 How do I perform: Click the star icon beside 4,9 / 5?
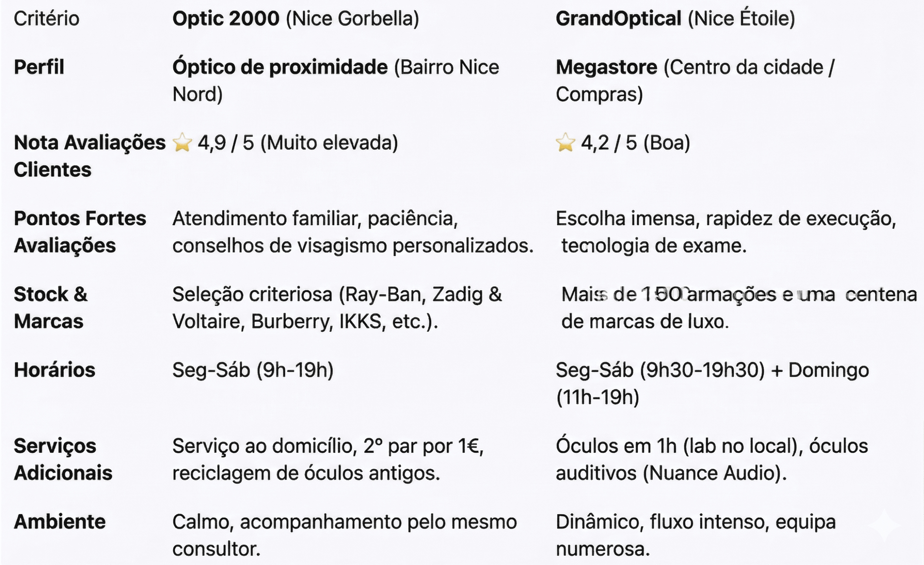182,143
